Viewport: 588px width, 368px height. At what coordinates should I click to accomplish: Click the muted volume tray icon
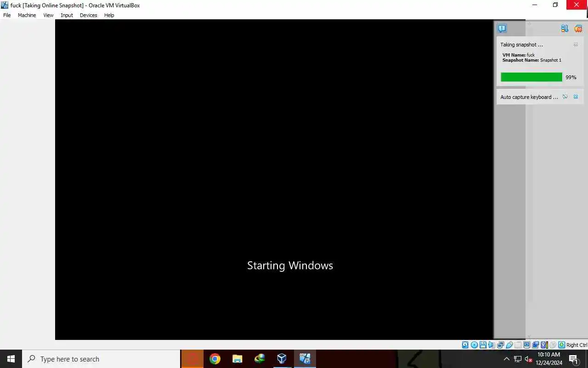coord(528,359)
